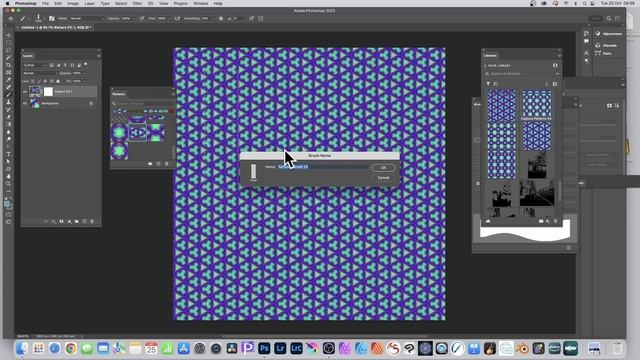Select the Hand tool
Screen dimensions: 640x360
click(9, 176)
